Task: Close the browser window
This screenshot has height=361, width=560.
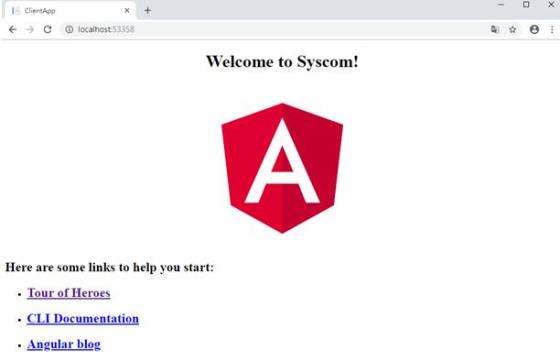Action: 551,5
